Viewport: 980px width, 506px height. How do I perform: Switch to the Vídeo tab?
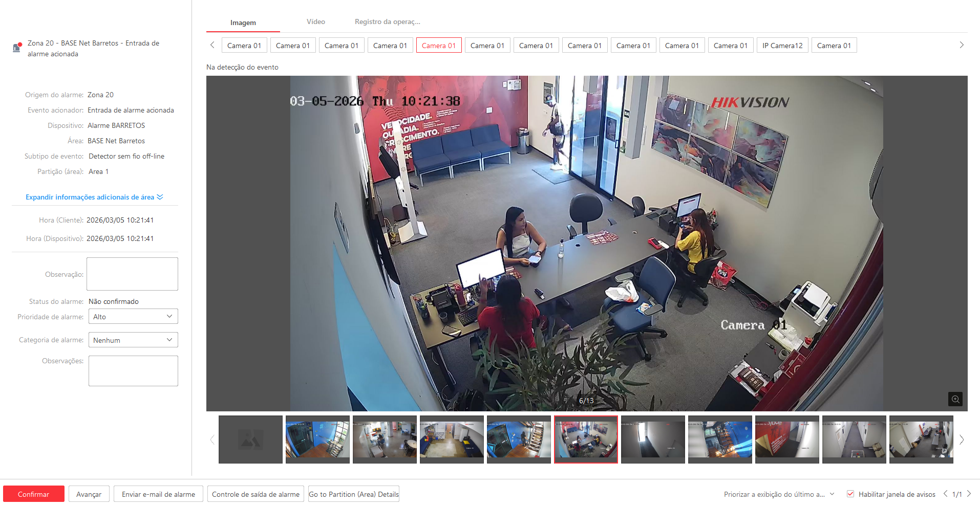coord(315,22)
